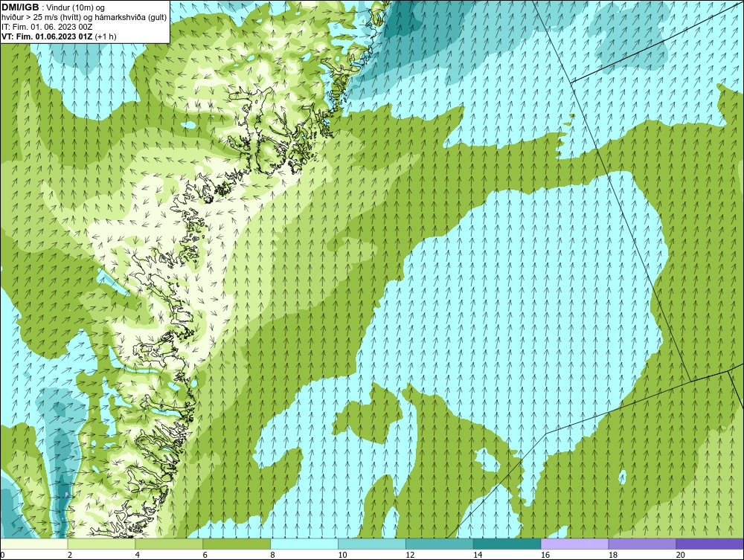Click the 12–14 m/s teal legend swatch
Image resolution: width=744 pixels, height=560 pixels.
point(440,544)
